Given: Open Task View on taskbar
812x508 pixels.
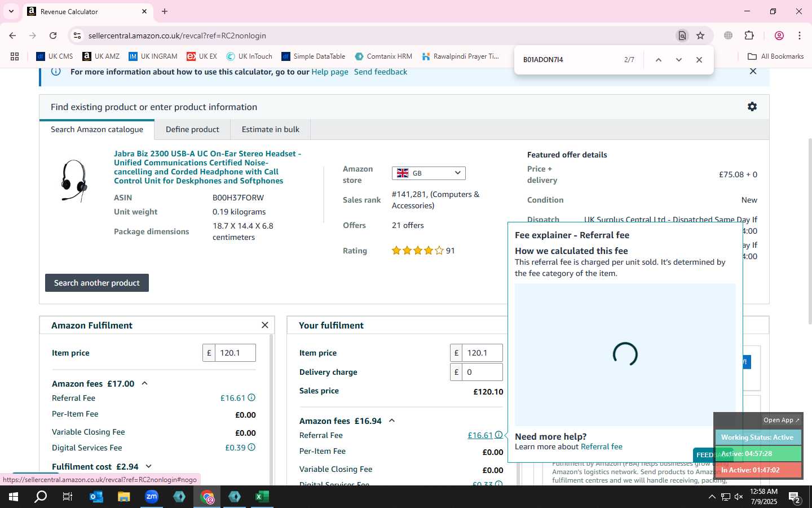Looking at the screenshot, I should click(x=68, y=497).
